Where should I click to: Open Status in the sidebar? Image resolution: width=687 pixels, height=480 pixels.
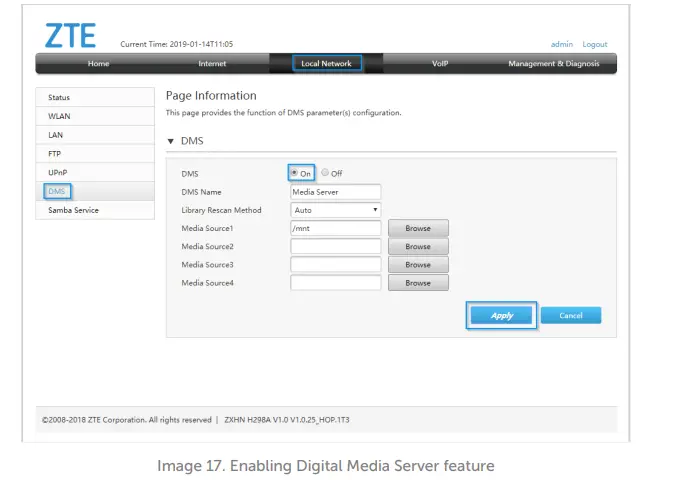[x=95, y=97]
